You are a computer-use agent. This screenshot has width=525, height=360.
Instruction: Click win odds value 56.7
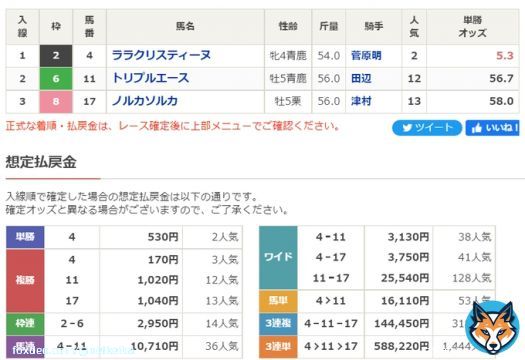point(501,78)
